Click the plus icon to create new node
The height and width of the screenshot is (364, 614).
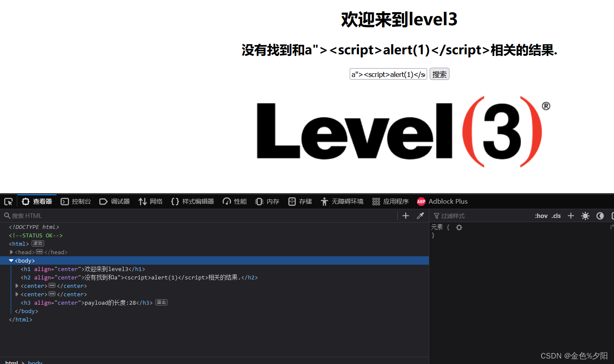pos(406,216)
